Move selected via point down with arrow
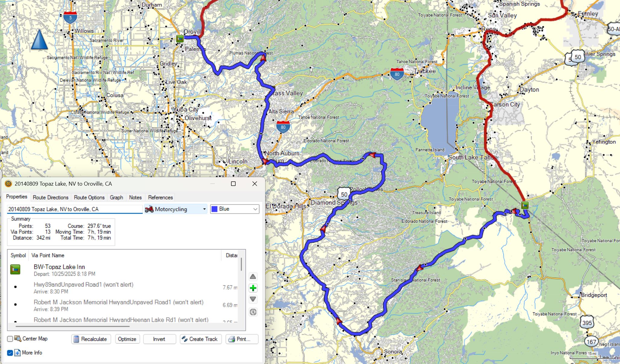The width and height of the screenshot is (620, 364). point(253,299)
